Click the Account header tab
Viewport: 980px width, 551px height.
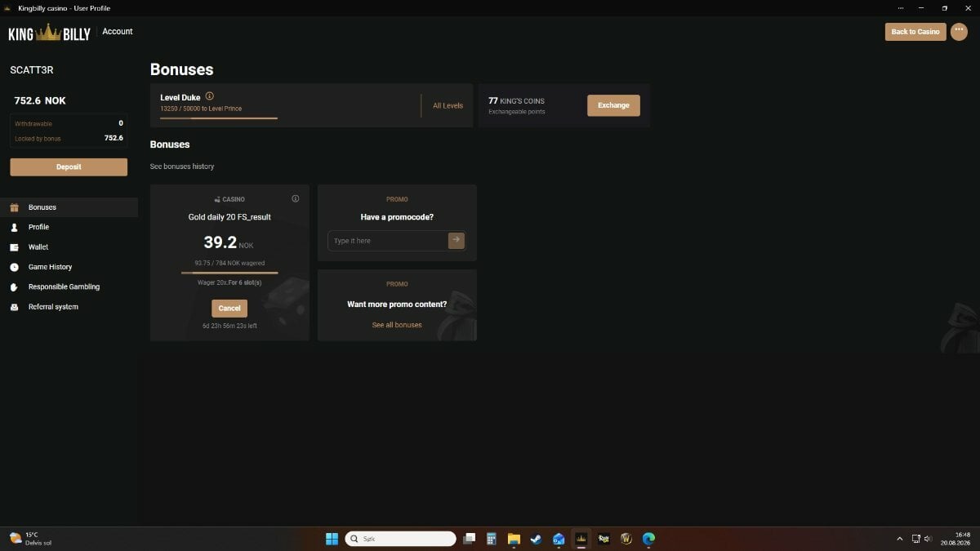(x=118, y=31)
